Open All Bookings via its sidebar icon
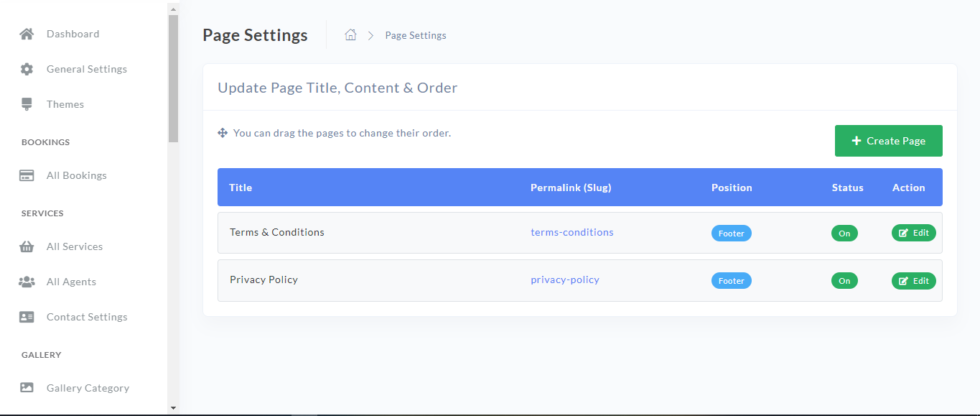 27,175
